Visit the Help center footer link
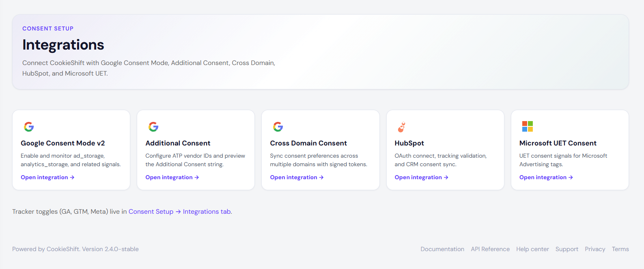The width and height of the screenshot is (644, 269). tap(532, 249)
